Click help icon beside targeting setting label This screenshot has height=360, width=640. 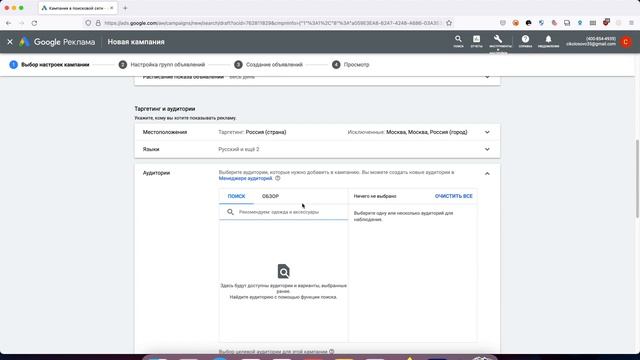click(331, 351)
